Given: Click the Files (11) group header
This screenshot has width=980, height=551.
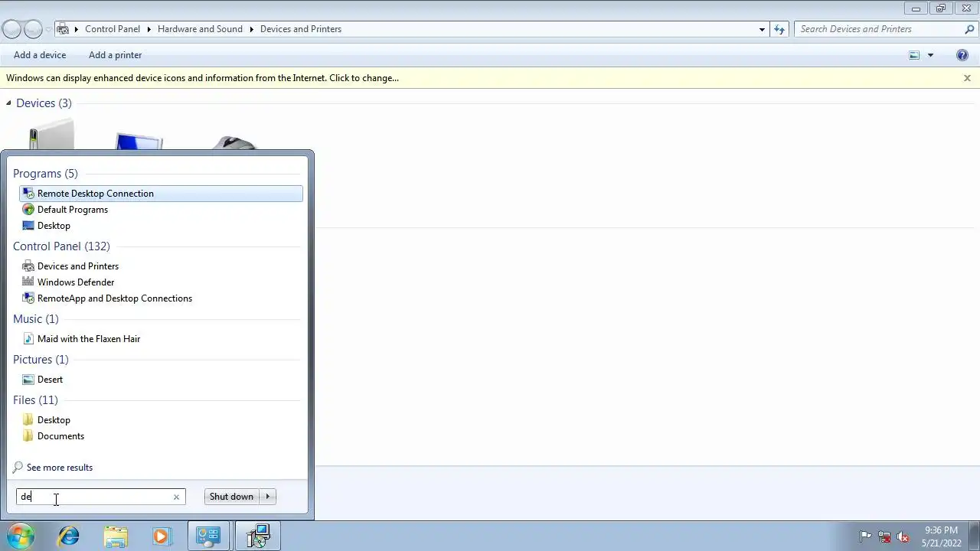Looking at the screenshot, I should (x=35, y=400).
